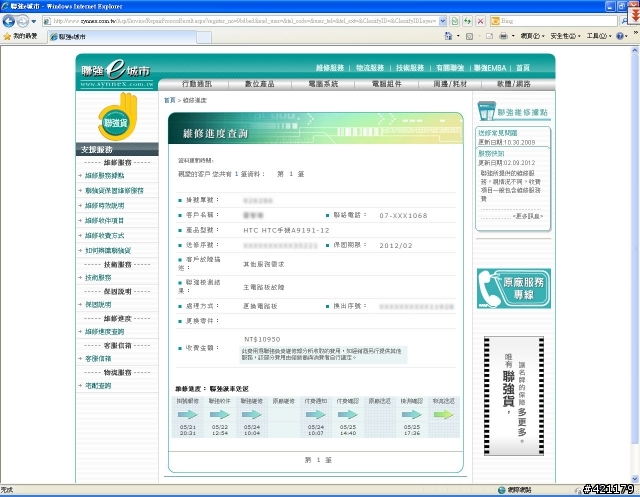Click the blue Help question mark icon

pyautogui.click(x=620, y=36)
